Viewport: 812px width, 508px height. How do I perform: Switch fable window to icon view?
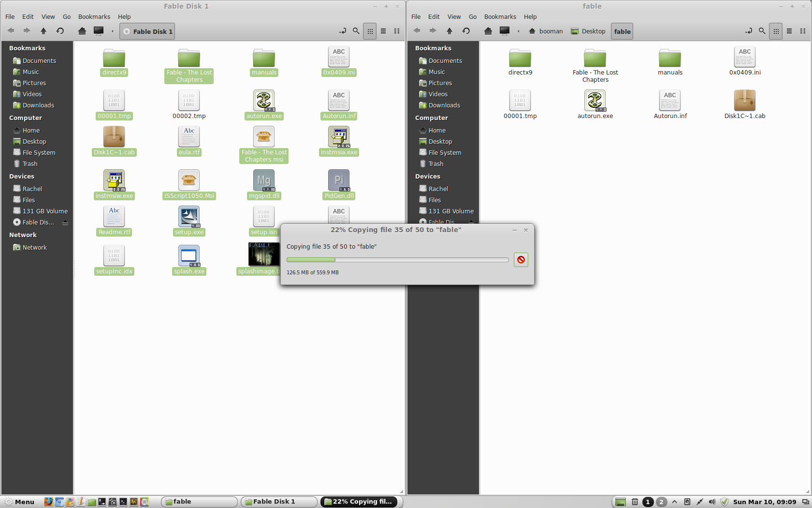tap(776, 31)
